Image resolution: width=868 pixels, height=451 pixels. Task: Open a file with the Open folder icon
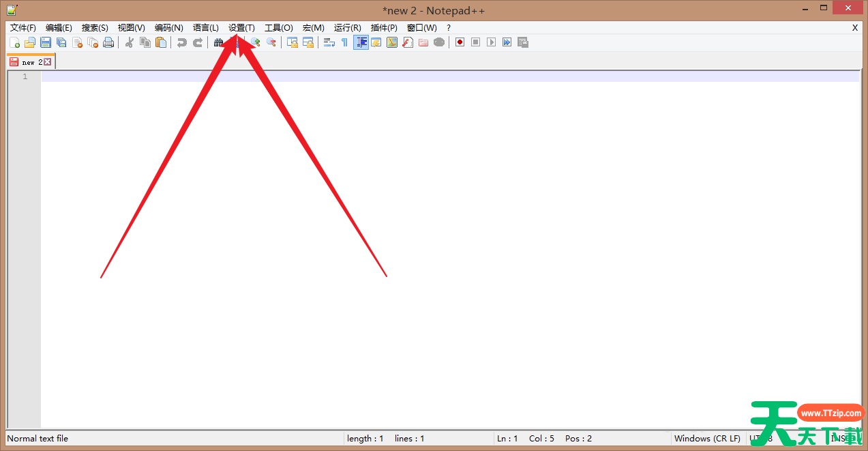coord(30,42)
